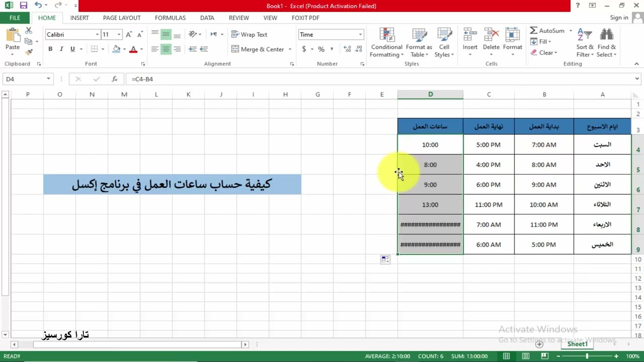This screenshot has width=644, height=362.
Task: Switch to the INSERT tab
Action: tap(79, 18)
